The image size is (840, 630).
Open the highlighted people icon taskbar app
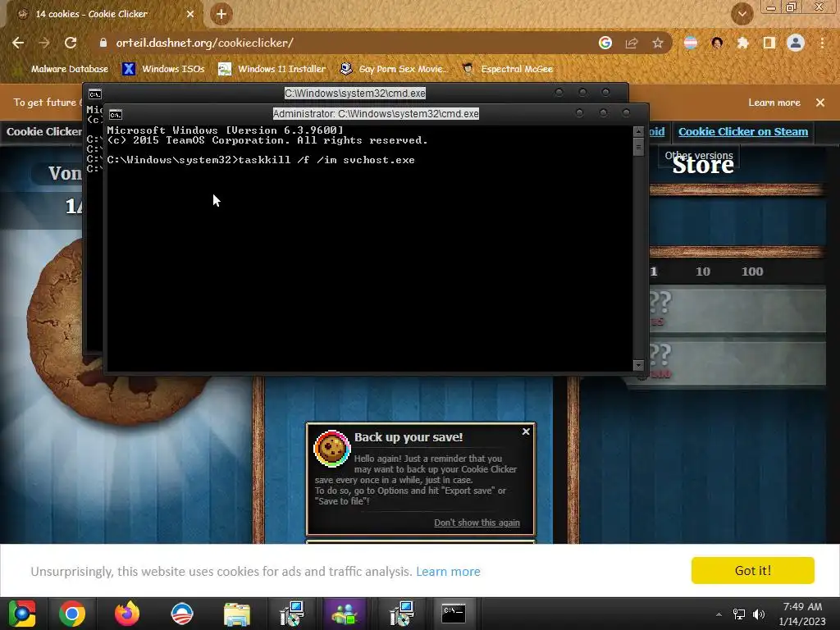tap(345, 614)
